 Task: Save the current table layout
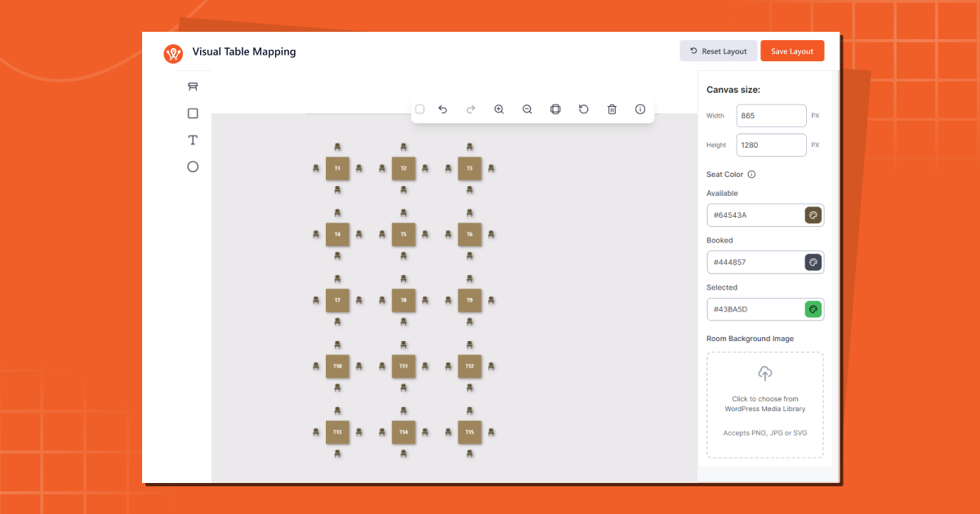[791, 51]
